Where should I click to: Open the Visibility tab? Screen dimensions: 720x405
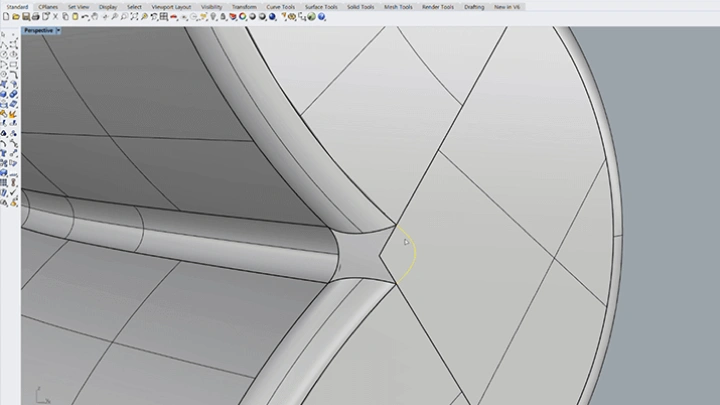point(212,7)
